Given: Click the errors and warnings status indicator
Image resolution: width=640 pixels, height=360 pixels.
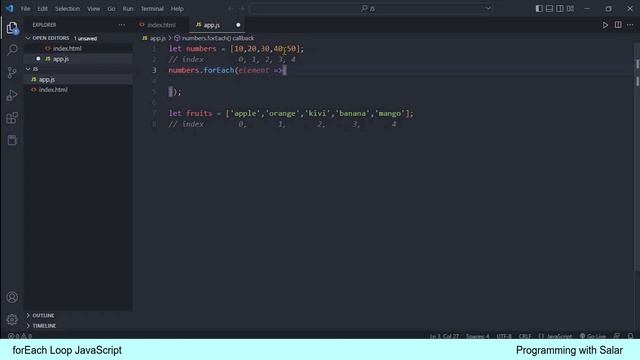Looking at the screenshot, I should point(20,336).
